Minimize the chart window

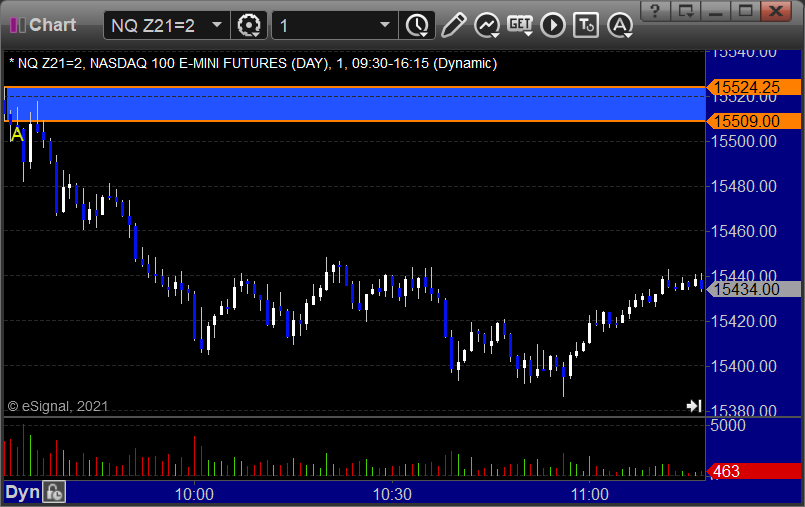(x=716, y=10)
